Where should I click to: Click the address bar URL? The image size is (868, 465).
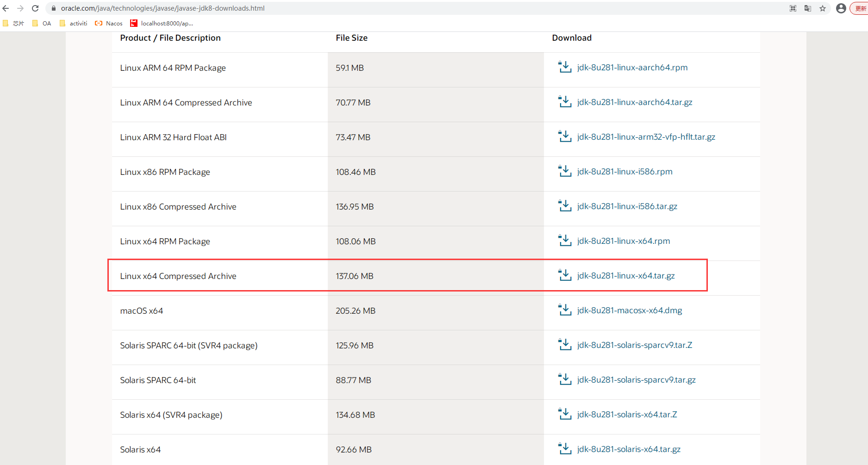point(163,8)
